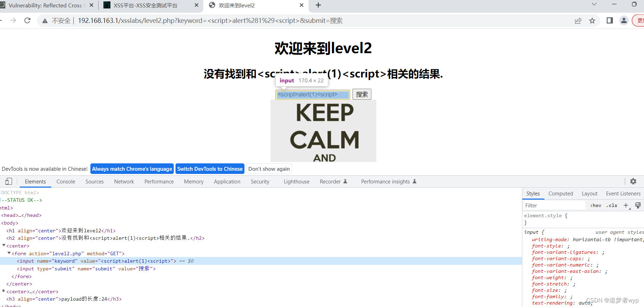This screenshot has width=644, height=307.
Task: Click the writing-mode property in Styles
Action: (x=550, y=239)
